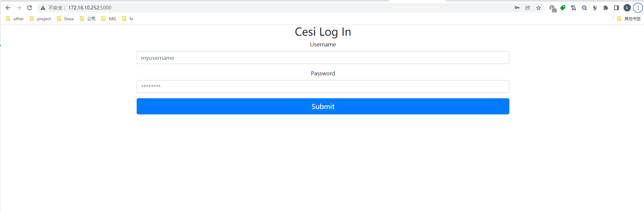
Task: Open the speedometer extension icon
Action: (x=552, y=8)
